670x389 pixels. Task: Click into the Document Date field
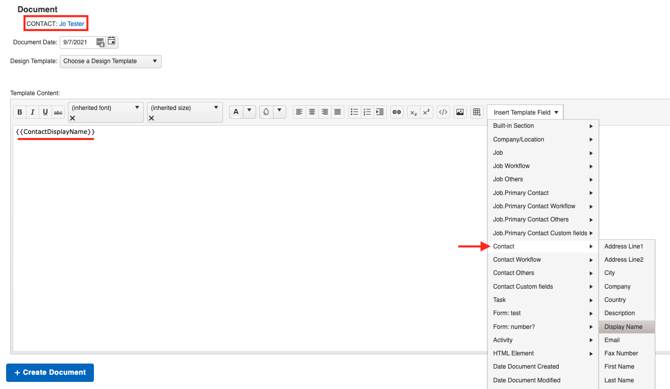click(78, 42)
